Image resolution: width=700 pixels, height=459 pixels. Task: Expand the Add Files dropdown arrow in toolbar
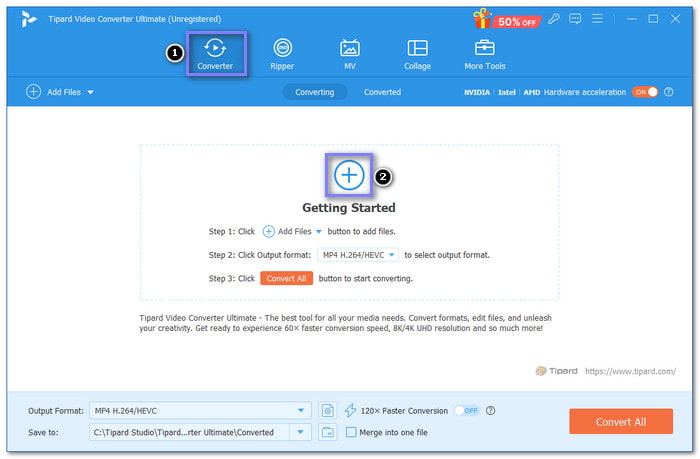click(x=91, y=92)
